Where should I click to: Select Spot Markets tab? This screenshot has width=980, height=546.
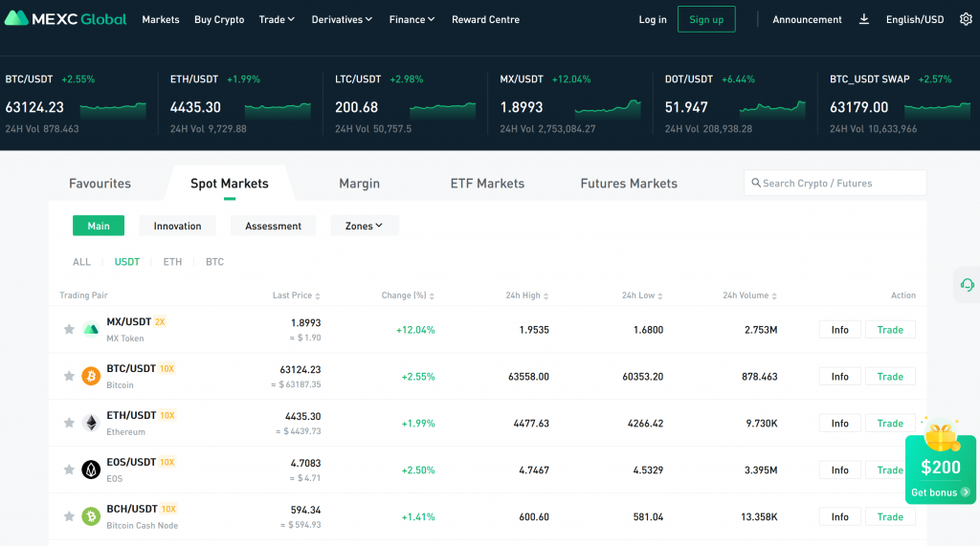[x=230, y=183]
